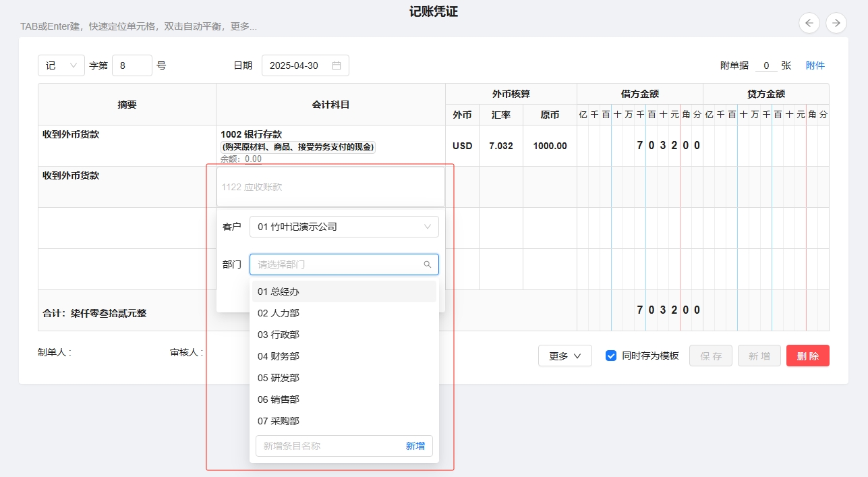Image resolution: width=868 pixels, height=477 pixels.
Task: Click the 新增条目名称 input field
Action: (328, 446)
